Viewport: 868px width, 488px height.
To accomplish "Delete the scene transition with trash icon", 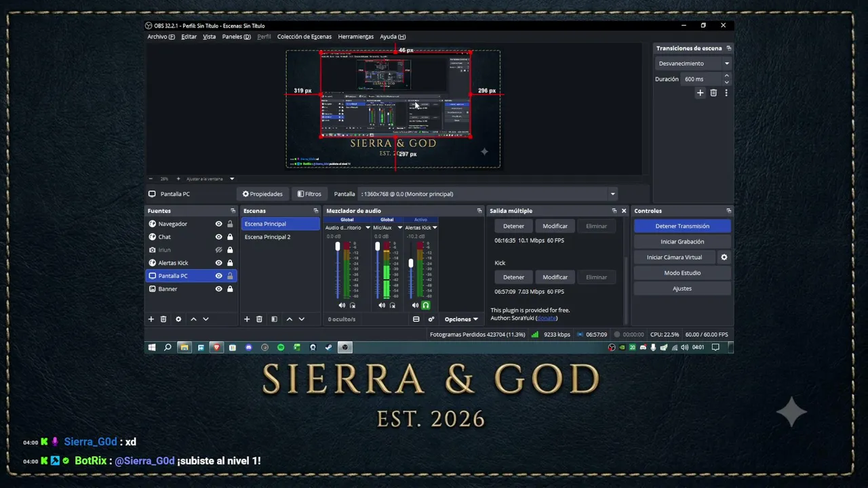I will coord(713,93).
